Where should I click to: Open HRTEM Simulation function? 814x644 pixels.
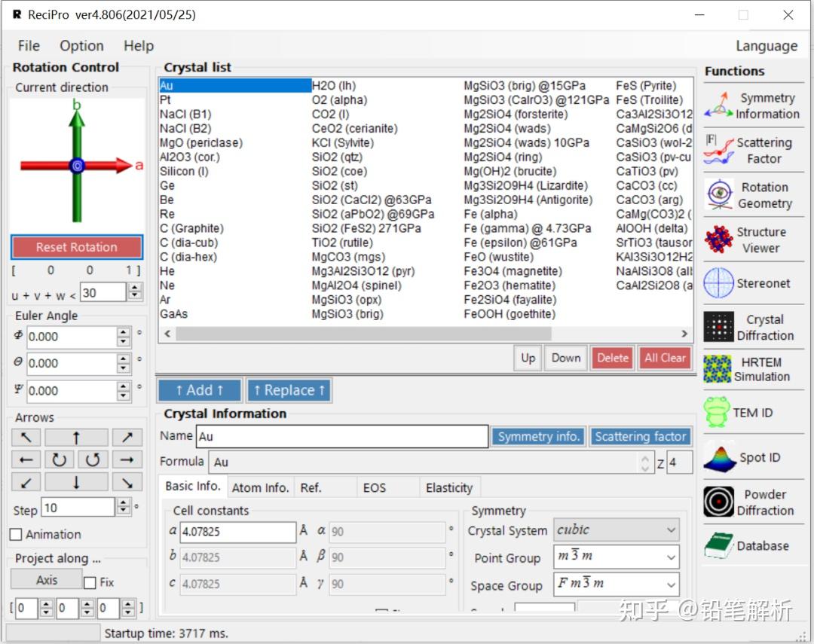click(753, 369)
